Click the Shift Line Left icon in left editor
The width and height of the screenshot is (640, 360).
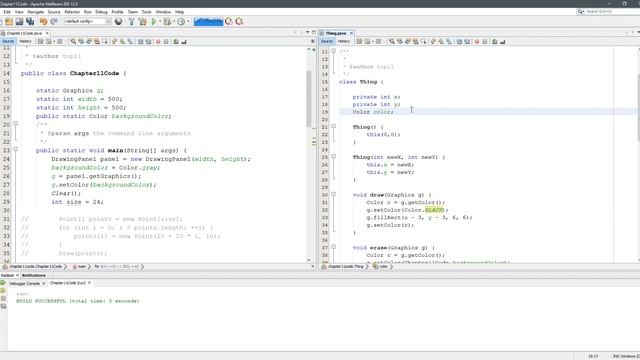pos(140,41)
